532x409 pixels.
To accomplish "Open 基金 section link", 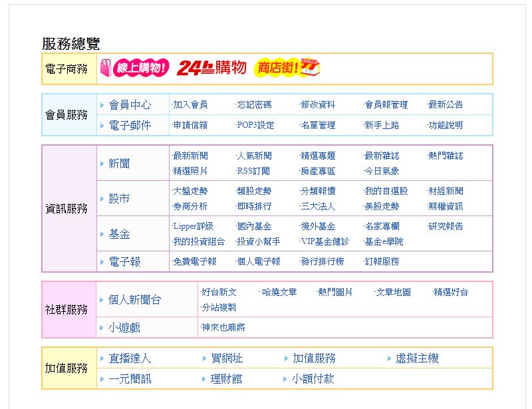I will click(x=119, y=234).
